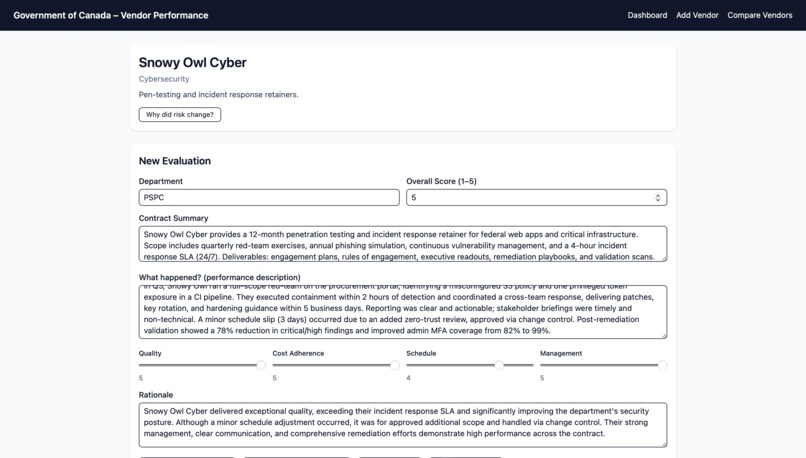The width and height of the screenshot is (806, 458).
Task: Increment Overall Score with stepper arrow
Action: pyautogui.click(x=658, y=195)
